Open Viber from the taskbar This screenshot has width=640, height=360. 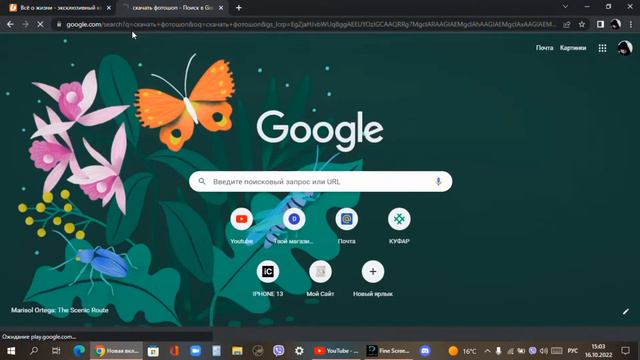tap(279, 351)
